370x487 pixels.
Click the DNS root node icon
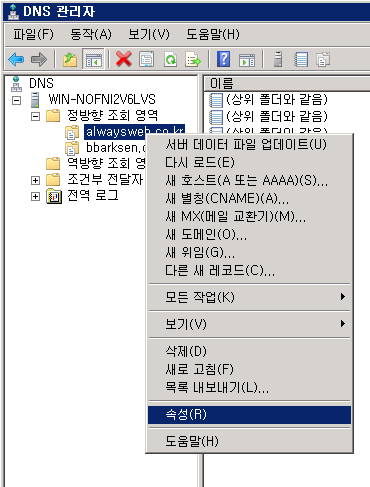(16, 84)
